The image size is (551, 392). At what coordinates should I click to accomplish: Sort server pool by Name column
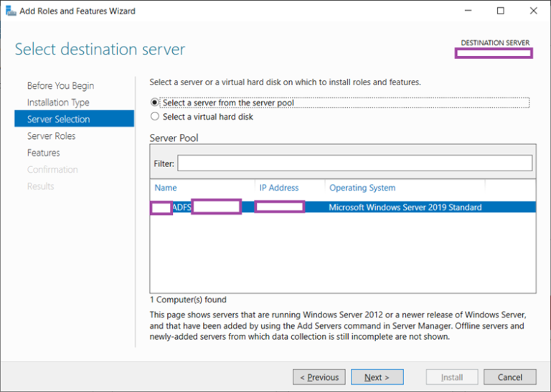166,188
